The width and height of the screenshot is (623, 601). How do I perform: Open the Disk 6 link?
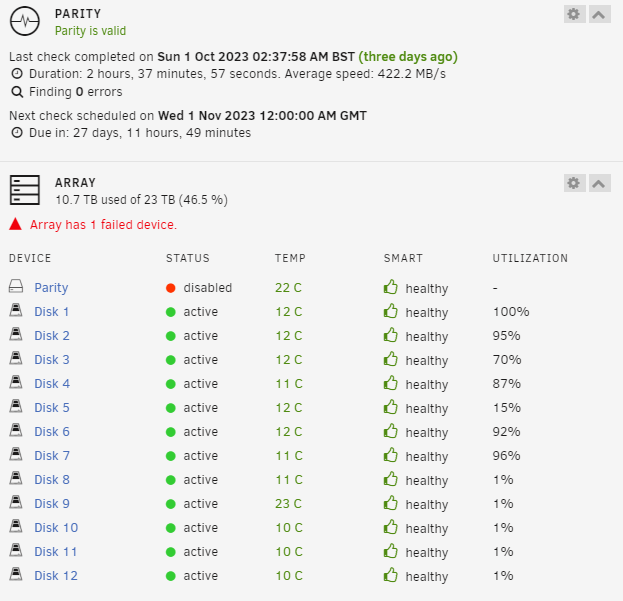(52, 432)
